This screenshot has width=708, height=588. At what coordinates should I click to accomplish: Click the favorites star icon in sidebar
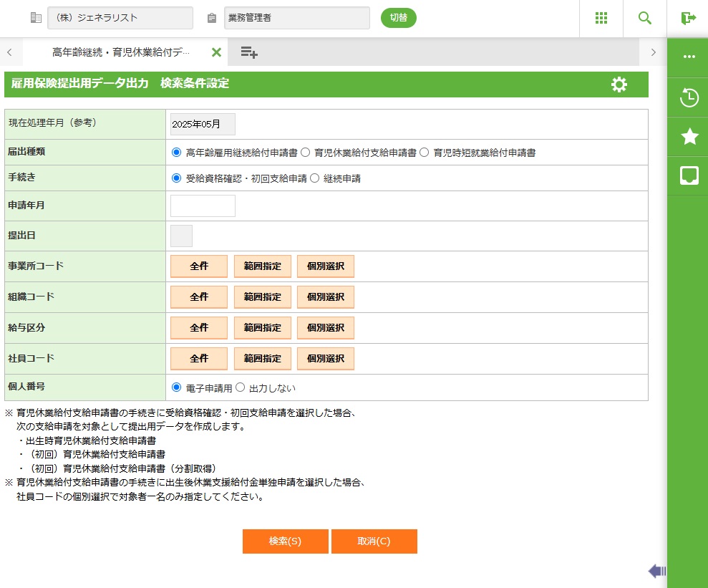689,136
